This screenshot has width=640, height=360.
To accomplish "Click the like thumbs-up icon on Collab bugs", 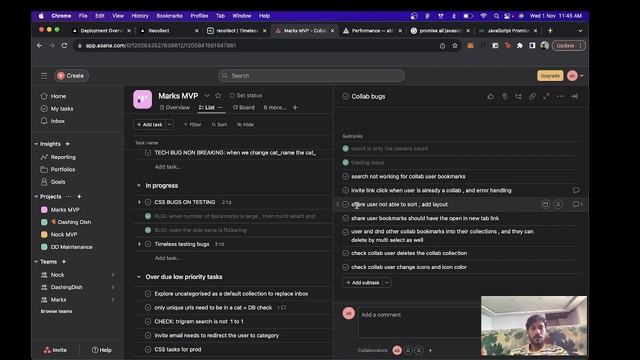I will [490, 96].
